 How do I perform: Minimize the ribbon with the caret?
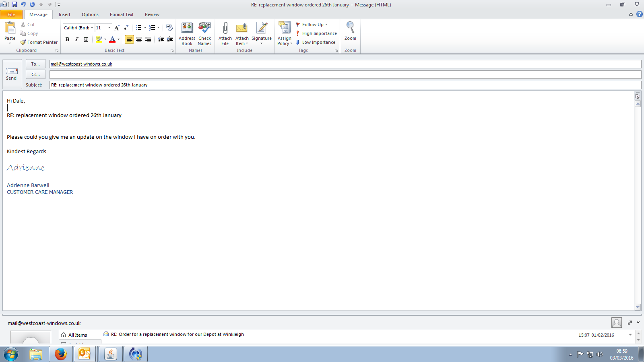[631, 14]
